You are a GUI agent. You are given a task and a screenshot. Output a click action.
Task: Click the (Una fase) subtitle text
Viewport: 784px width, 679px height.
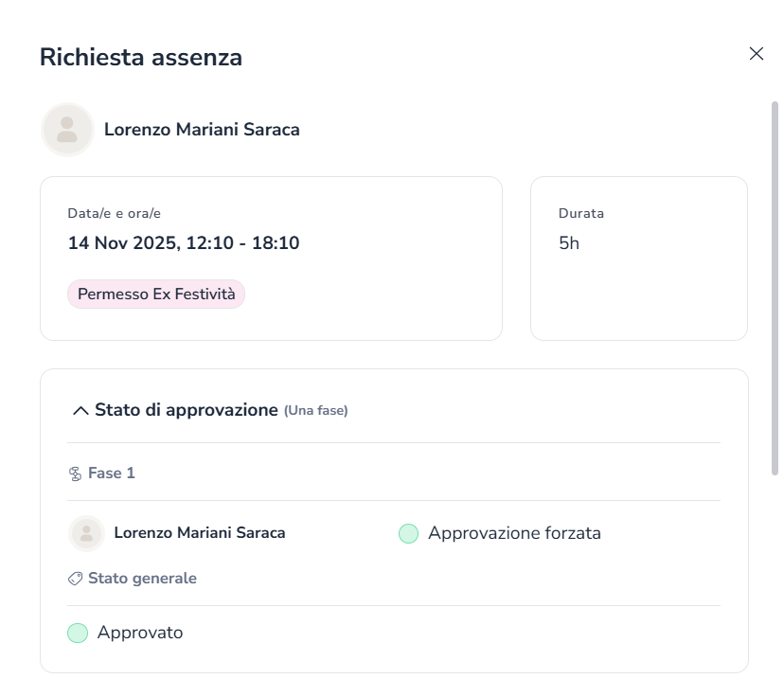coord(316,411)
